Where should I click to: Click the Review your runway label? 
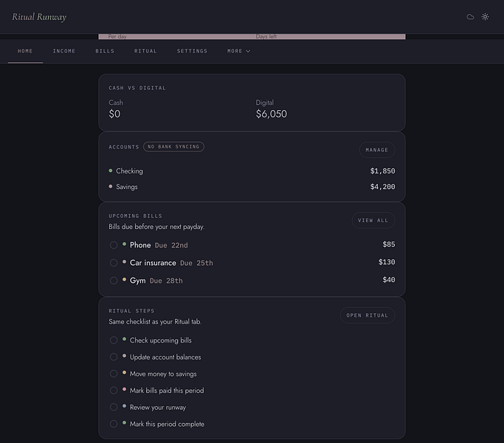coord(158,408)
